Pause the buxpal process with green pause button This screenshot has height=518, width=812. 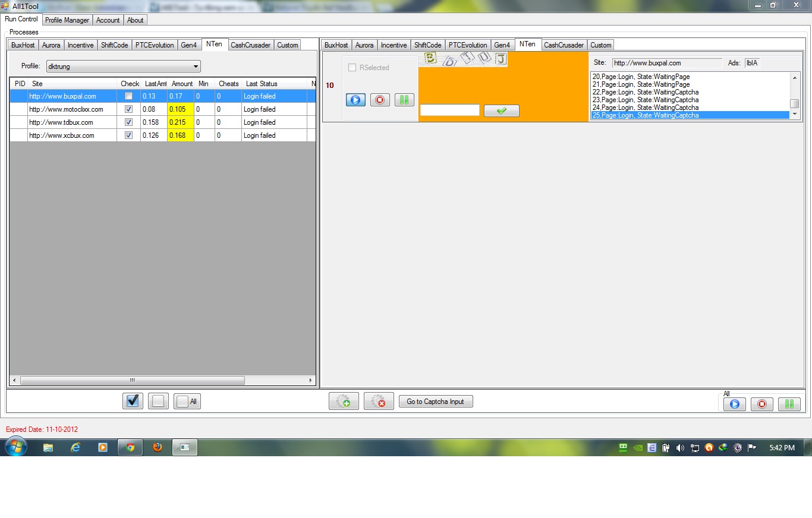point(404,100)
